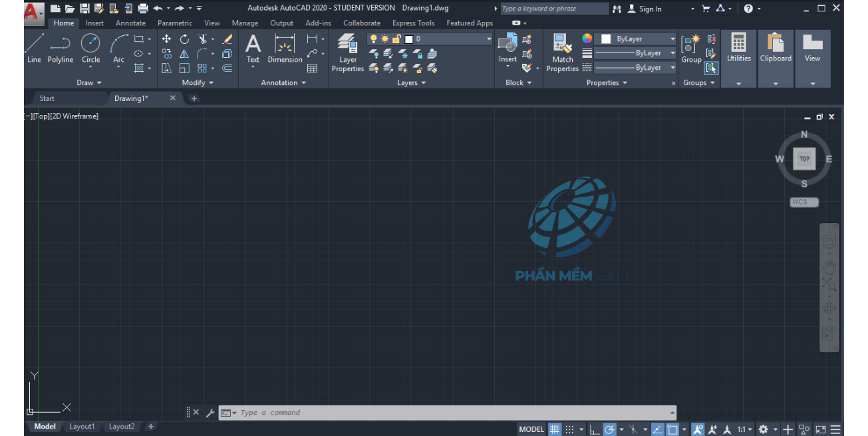Viewport: 868px width, 436px height.
Task: Pick the Arc tool
Action: (x=118, y=50)
